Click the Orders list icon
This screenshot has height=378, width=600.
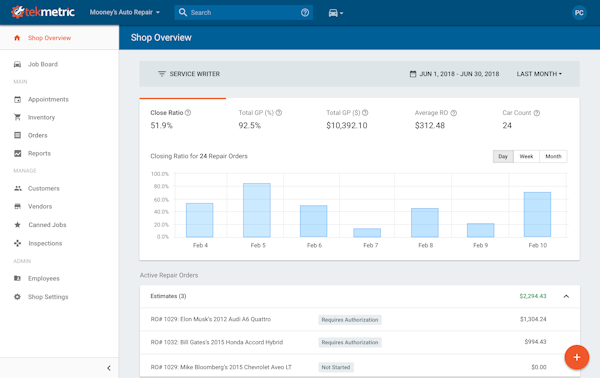click(x=17, y=135)
